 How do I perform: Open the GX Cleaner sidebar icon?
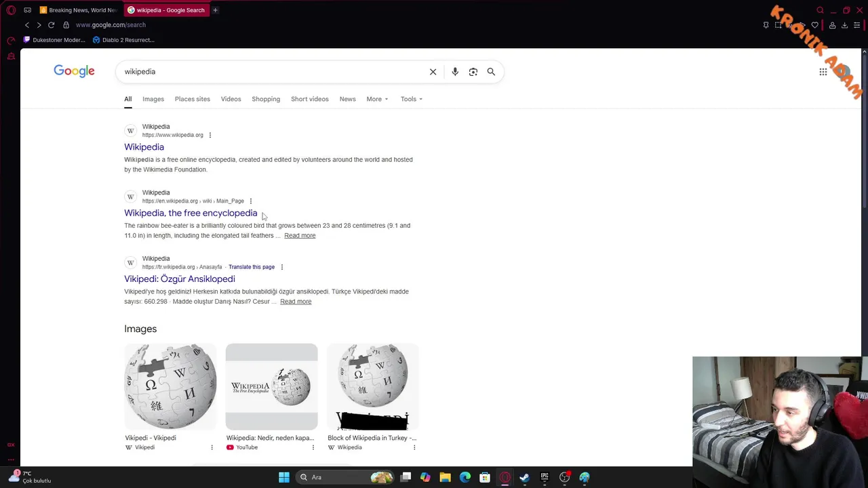(x=11, y=56)
